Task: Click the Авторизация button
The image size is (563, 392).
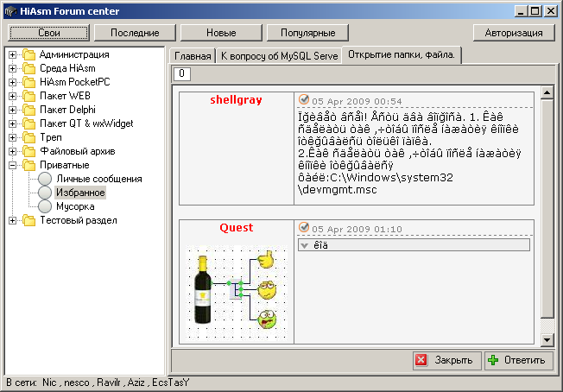Action: 513,33
